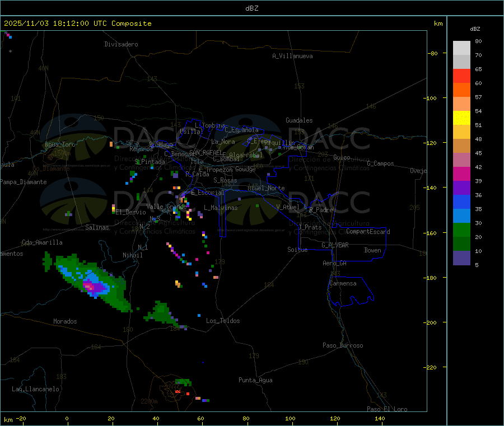504x426 pixels.
Task: Click the 'Atuel_Norte' label
Action: pos(266,188)
